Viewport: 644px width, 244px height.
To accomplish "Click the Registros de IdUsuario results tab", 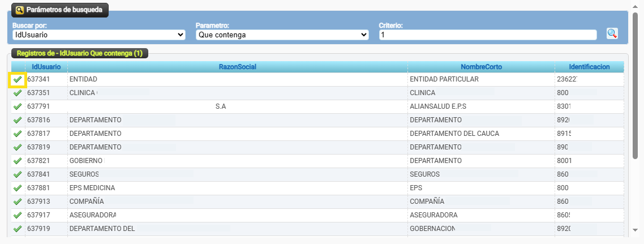I will (x=79, y=53).
